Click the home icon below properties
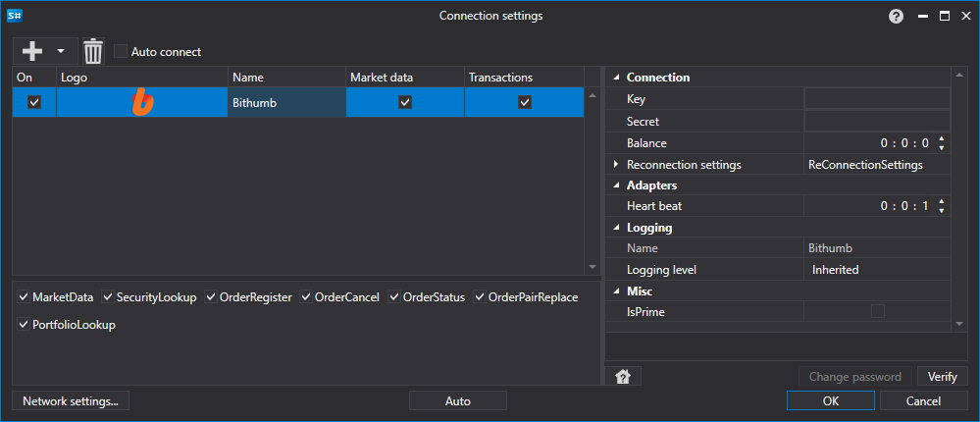 pos(623,376)
